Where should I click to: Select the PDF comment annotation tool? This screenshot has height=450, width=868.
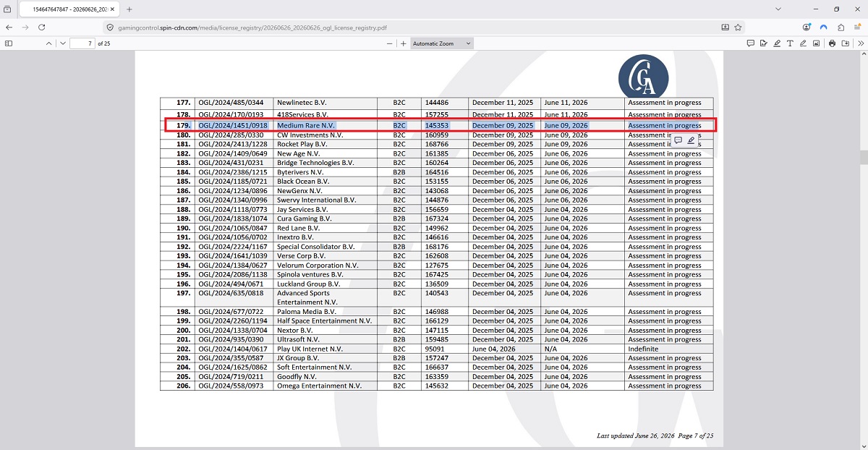point(750,43)
